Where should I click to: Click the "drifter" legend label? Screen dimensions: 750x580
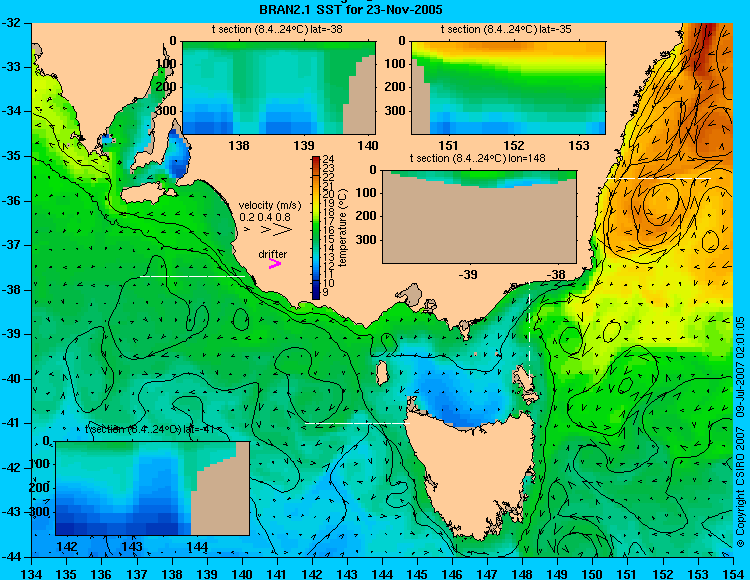tap(273, 254)
